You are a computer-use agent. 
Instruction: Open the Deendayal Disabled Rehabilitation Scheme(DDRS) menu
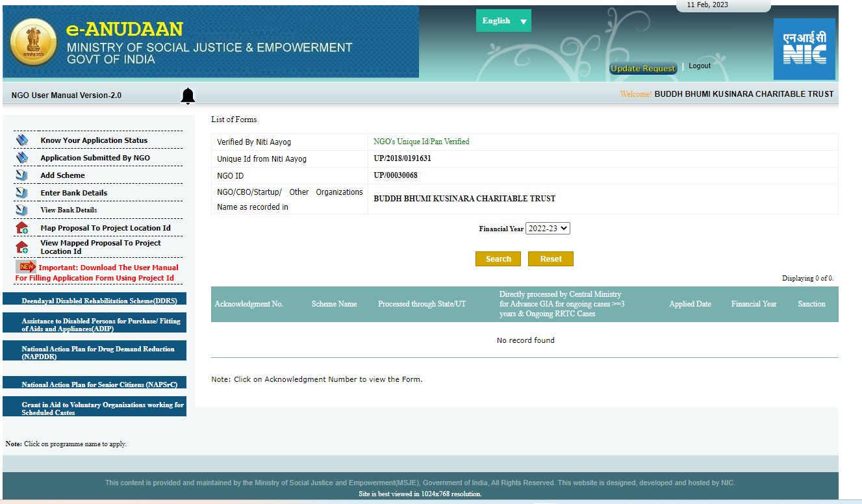pyautogui.click(x=95, y=299)
